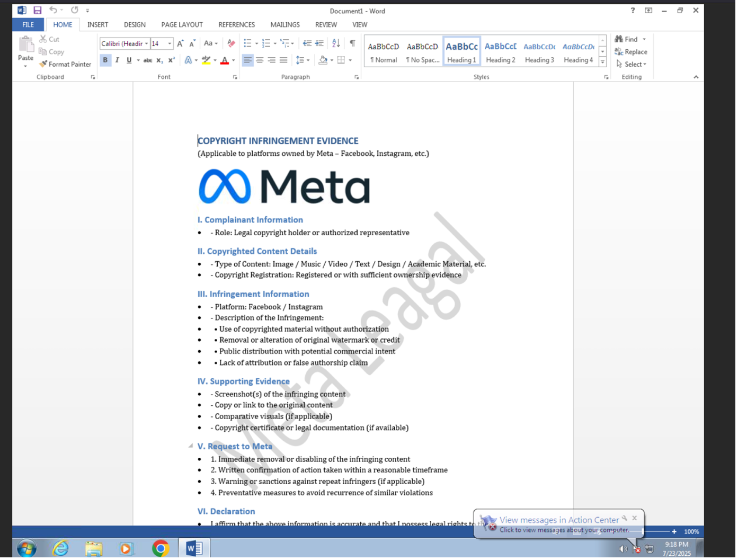The height and width of the screenshot is (560, 738).
Task: Open the Numbering list dropdown arrow
Action: tap(275, 43)
